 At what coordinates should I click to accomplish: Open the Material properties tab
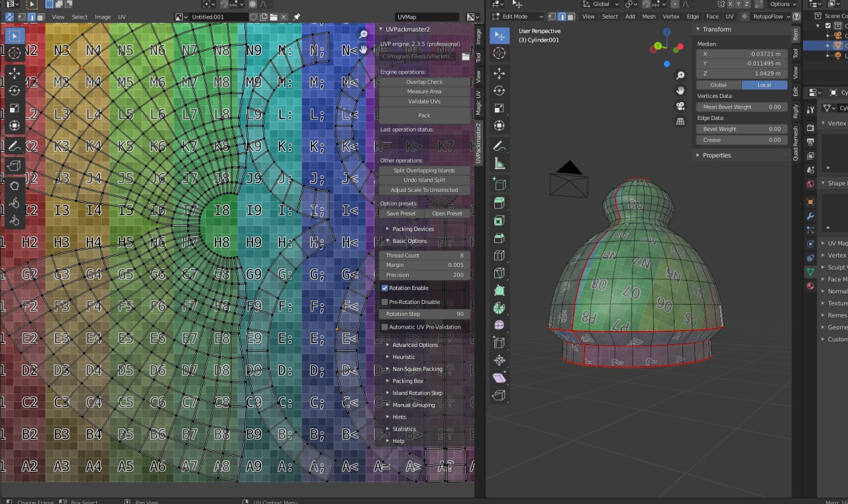[810, 286]
